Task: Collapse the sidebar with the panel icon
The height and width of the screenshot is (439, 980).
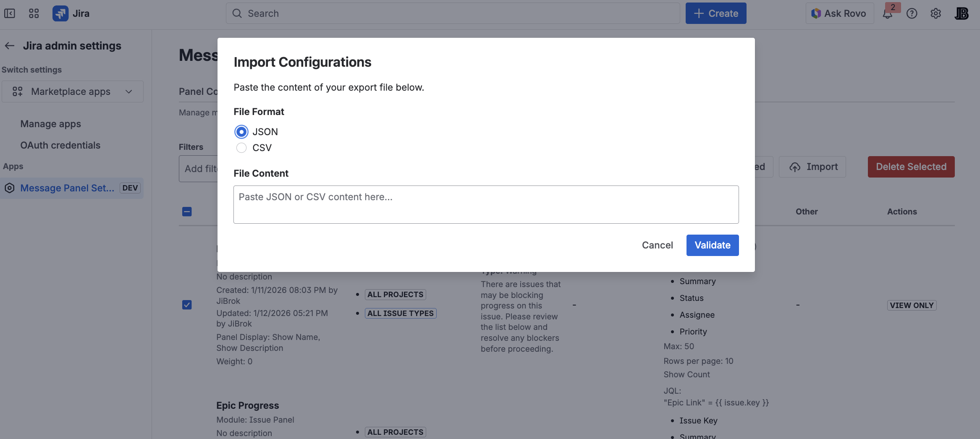Action: tap(10, 13)
